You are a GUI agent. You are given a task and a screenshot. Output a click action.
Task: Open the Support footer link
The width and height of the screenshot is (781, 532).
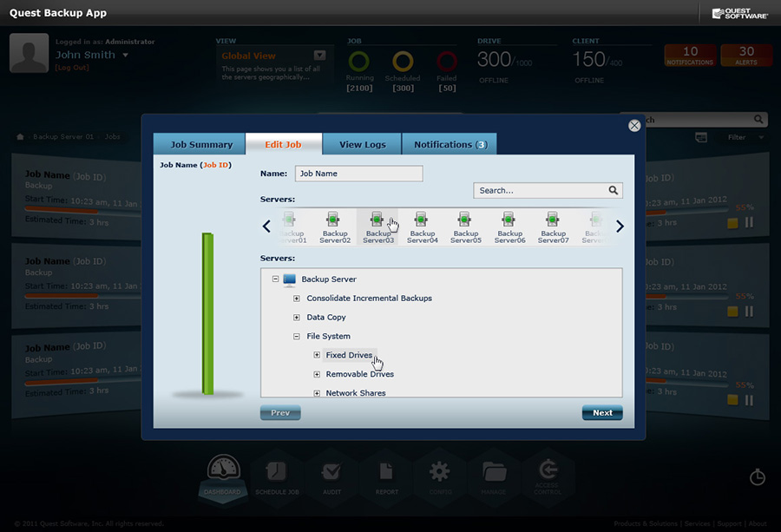click(729, 523)
